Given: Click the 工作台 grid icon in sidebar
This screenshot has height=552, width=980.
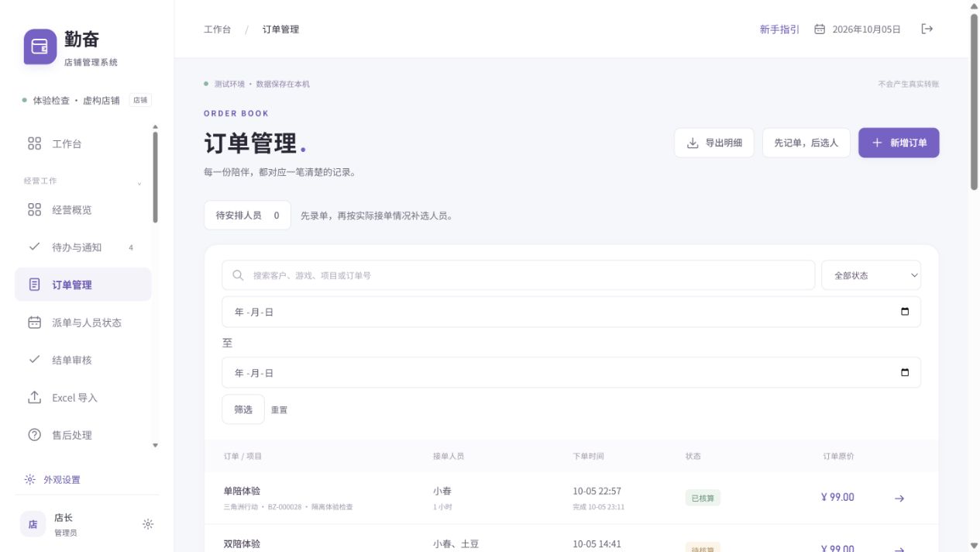Looking at the screenshot, I should point(34,143).
